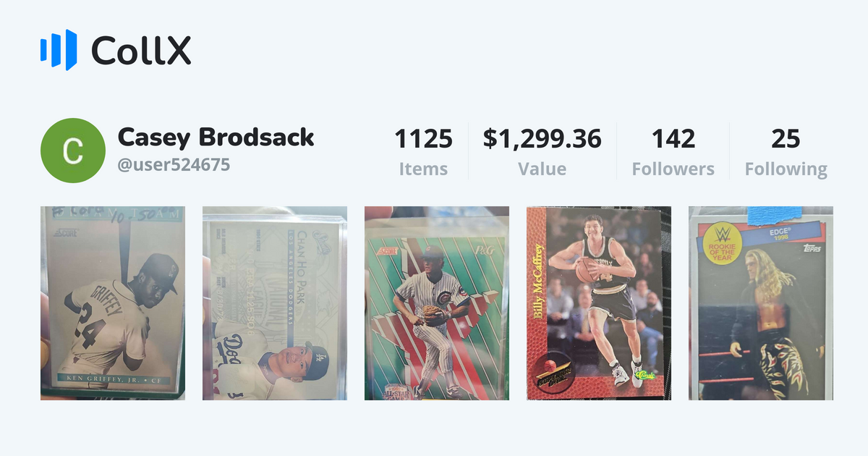Open the Chan Ho Park Dodgers card
Viewport: 868px width, 456px height.
(x=275, y=303)
